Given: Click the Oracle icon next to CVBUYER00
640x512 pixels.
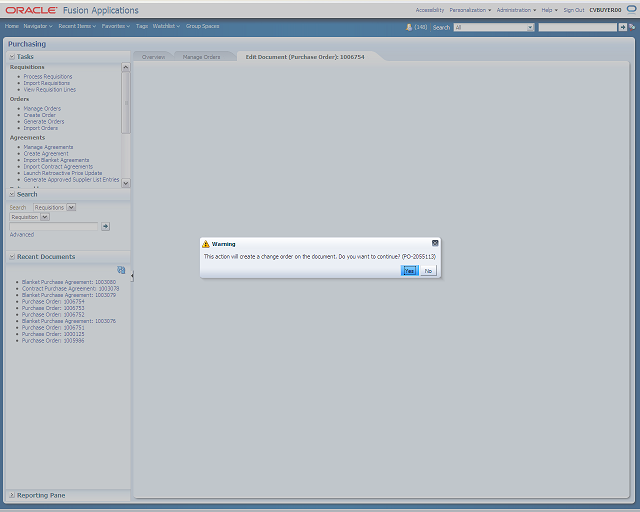Looking at the screenshot, I should [x=631, y=9].
